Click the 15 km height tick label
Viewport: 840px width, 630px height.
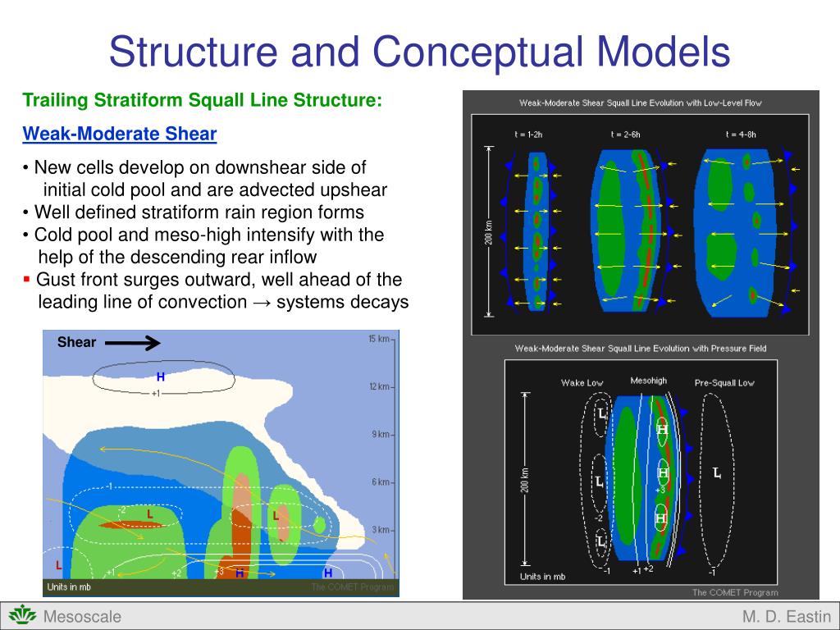(x=379, y=339)
